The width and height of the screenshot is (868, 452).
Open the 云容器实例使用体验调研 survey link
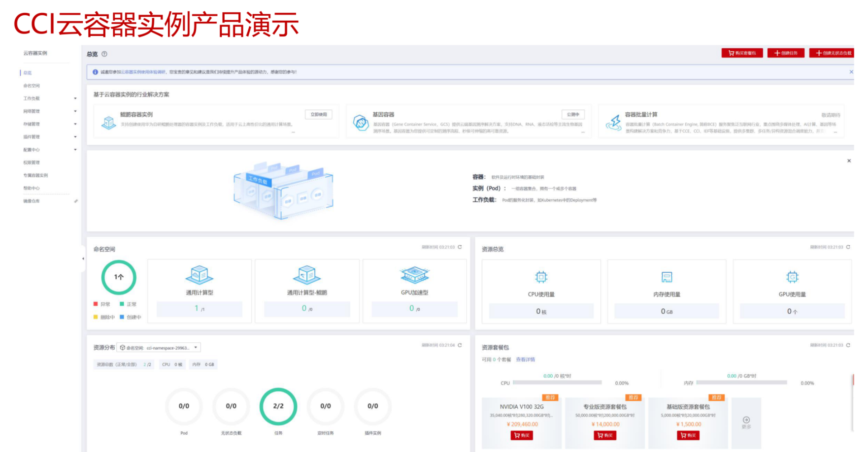143,72
